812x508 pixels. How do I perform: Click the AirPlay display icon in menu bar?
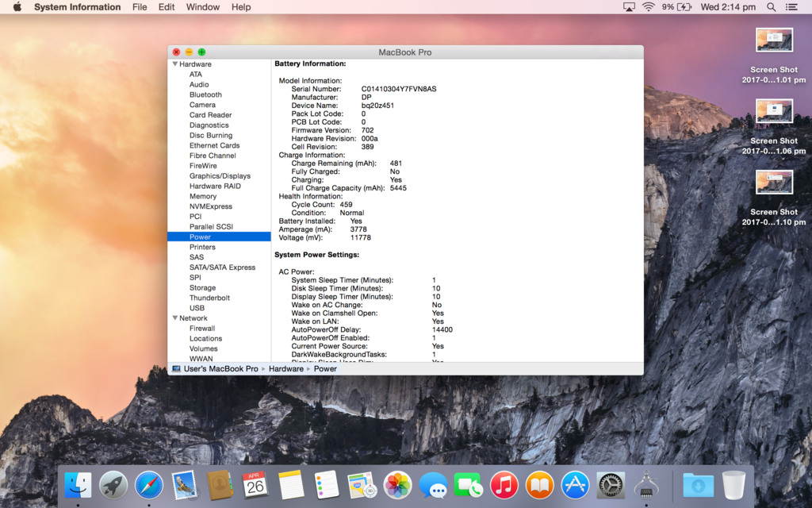click(629, 6)
